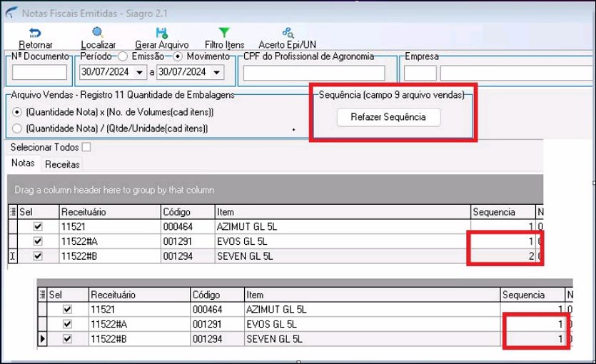Select the Emissão period option

tap(122, 56)
